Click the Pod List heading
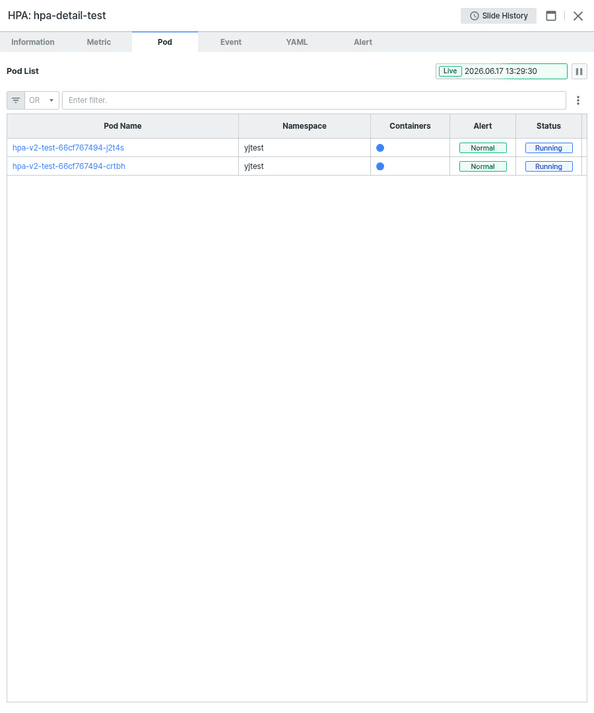The image size is (594, 713). (23, 71)
